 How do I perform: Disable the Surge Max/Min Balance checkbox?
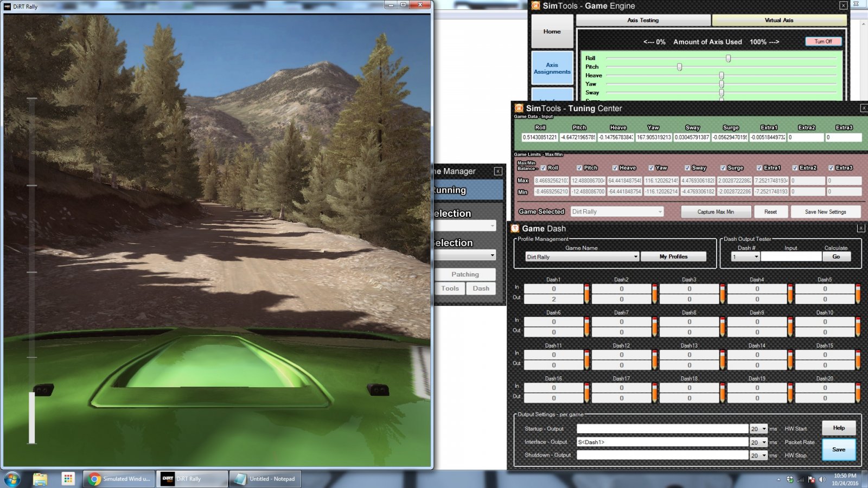[x=723, y=168]
